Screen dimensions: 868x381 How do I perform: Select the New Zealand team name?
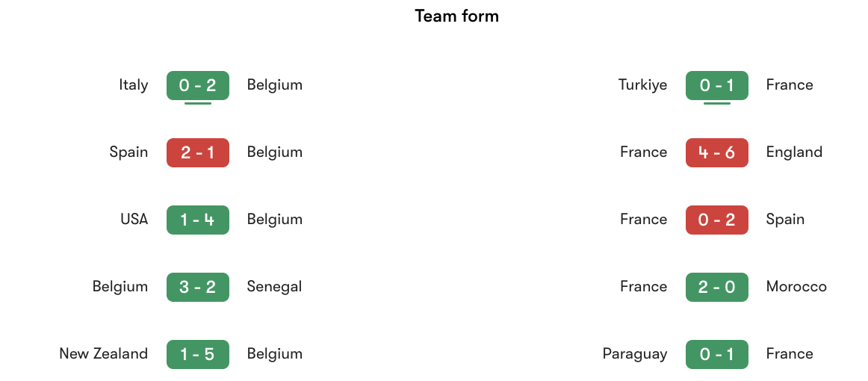(x=104, y=353)
